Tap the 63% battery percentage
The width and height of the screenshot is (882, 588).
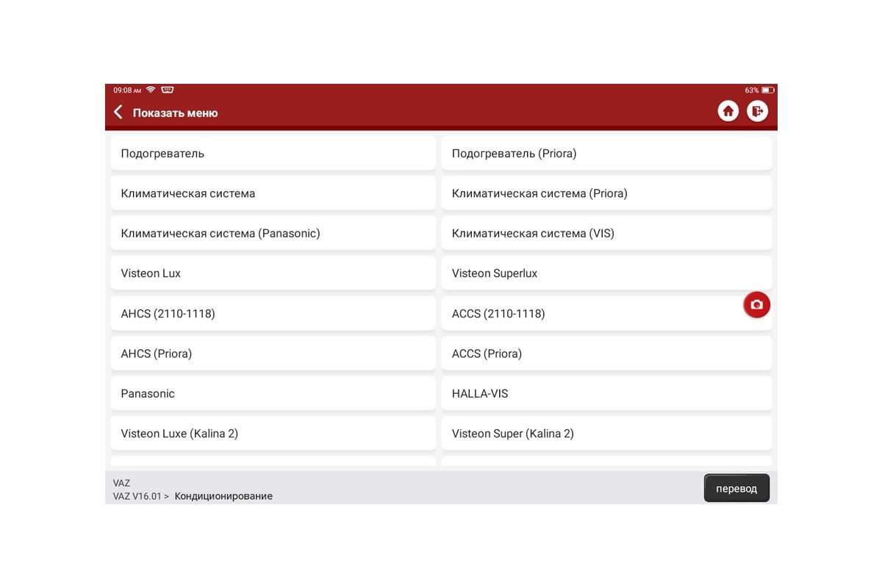(x=752, y=90)
